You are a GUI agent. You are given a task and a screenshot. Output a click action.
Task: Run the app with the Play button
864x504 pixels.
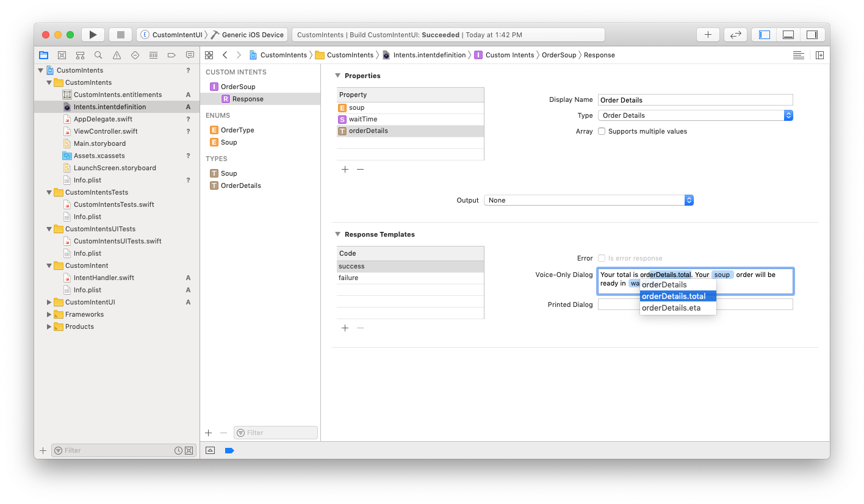point(93,34)
